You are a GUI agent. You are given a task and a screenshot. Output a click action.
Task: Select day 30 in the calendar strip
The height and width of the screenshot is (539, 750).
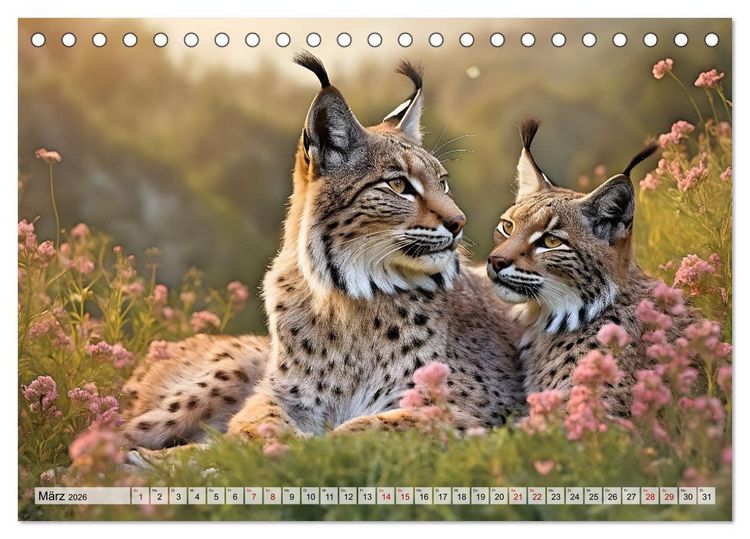[688, 496]
